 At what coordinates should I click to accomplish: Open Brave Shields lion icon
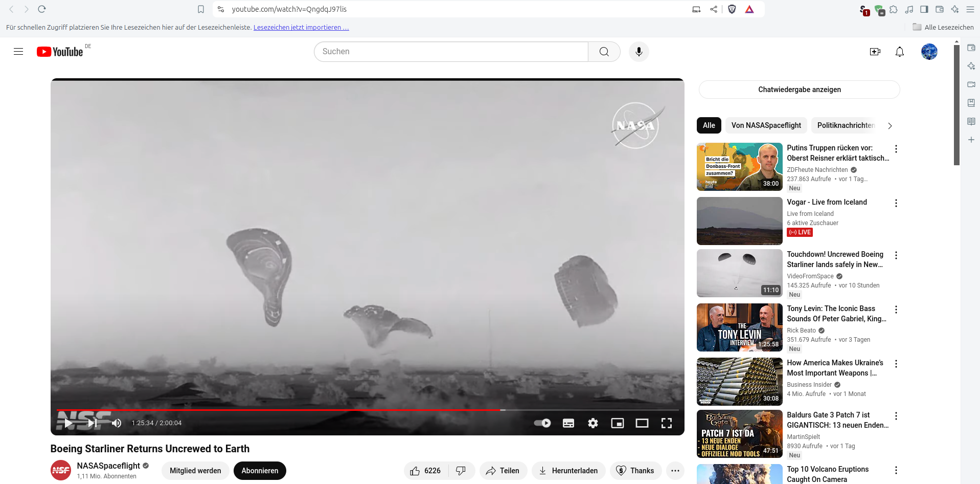[732, 9]
